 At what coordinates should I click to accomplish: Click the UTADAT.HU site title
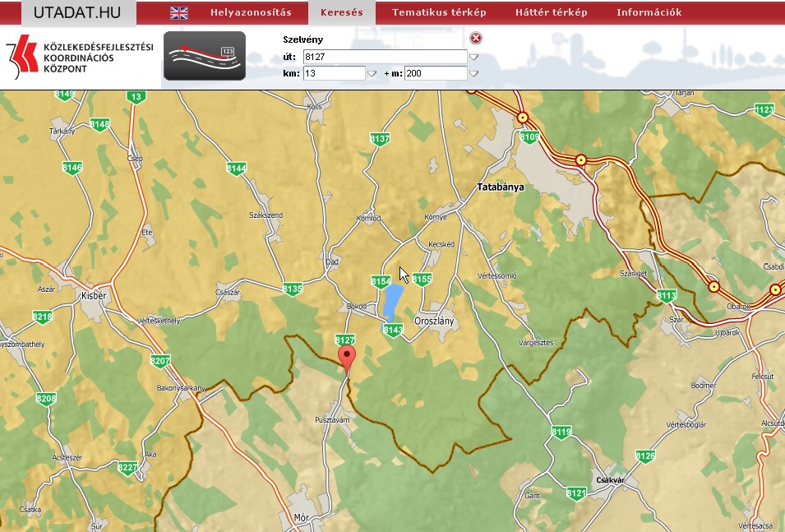coord(78,12)
